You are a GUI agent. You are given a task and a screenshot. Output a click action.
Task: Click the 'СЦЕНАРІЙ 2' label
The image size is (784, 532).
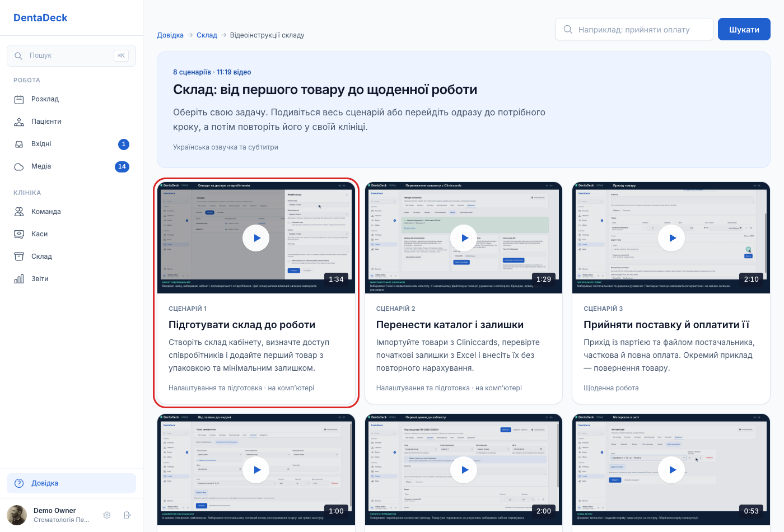coord(396,309)
